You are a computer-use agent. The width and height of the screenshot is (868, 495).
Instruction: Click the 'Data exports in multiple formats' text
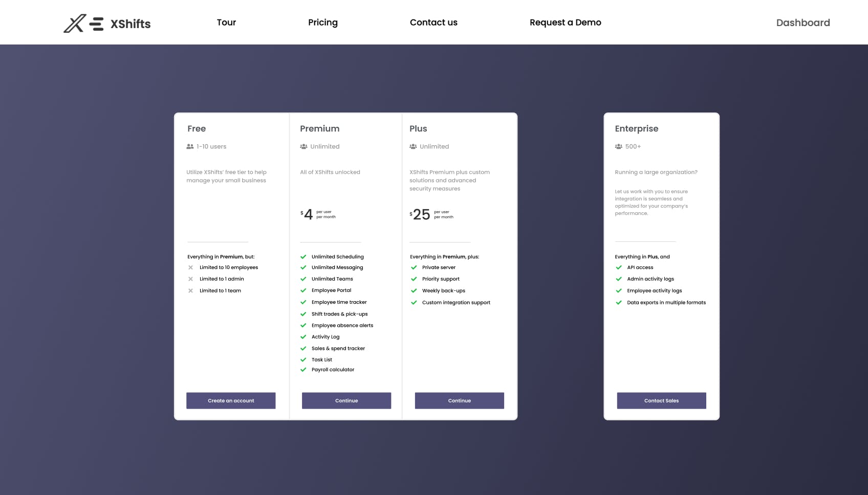click(666, 303)
